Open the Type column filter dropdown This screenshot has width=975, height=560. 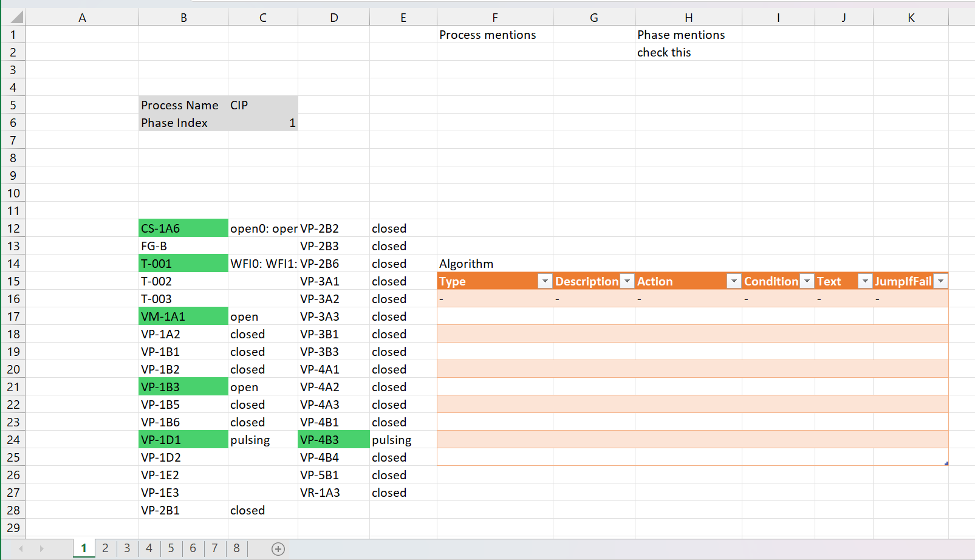tap(545, 281)
